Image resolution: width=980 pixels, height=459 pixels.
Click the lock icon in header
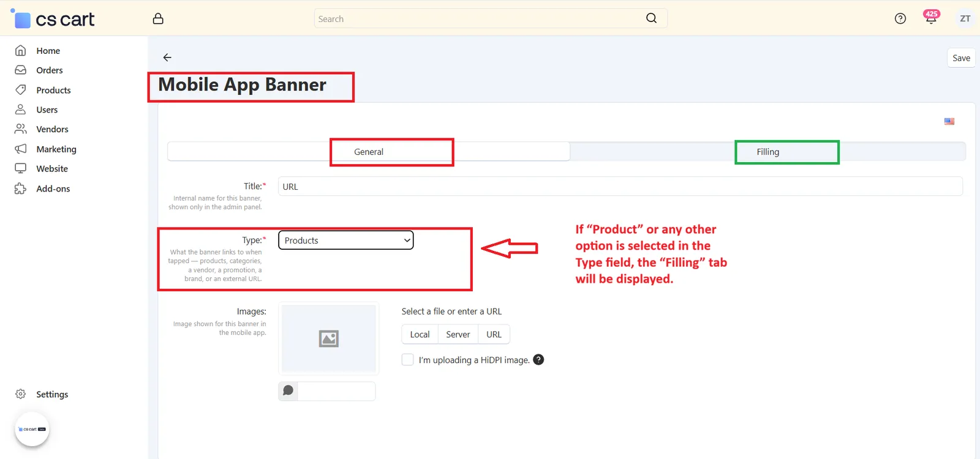point(158,18)
